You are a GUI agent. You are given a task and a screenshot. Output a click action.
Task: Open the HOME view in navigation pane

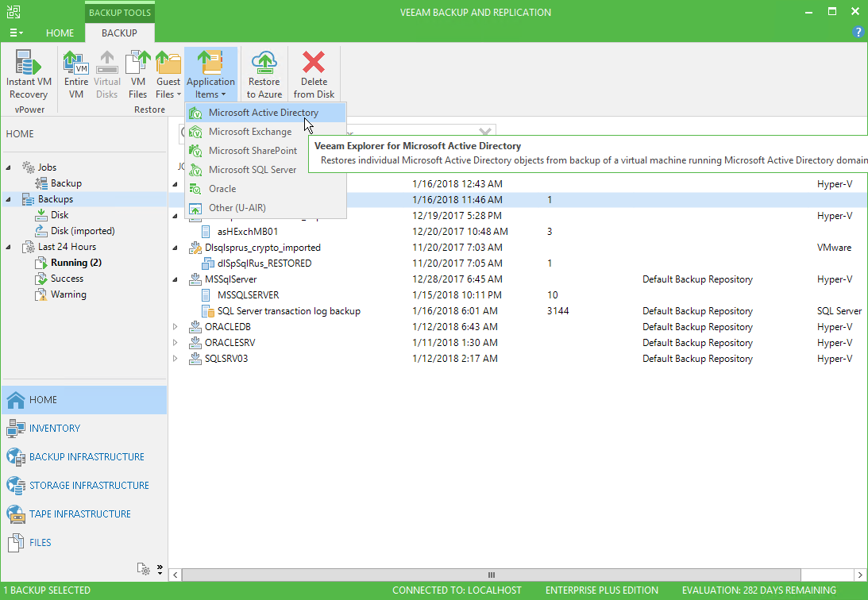tap(84, 400)
